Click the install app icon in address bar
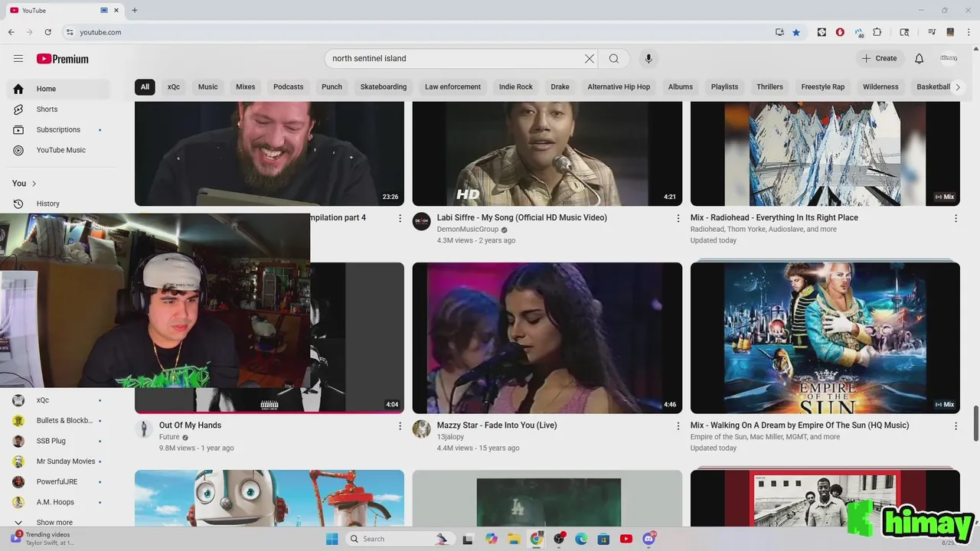 point(779,32)
